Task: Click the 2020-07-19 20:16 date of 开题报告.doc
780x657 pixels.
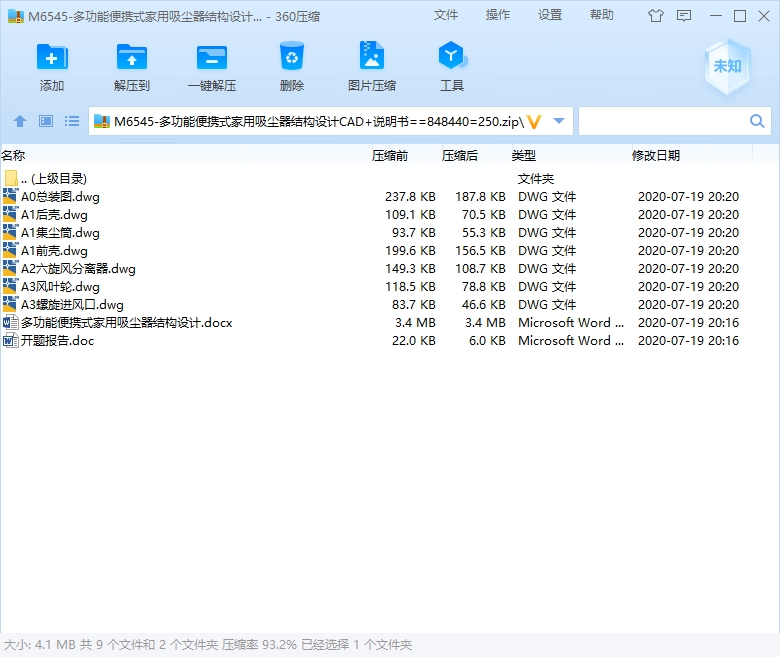Action: coord(688,341)
